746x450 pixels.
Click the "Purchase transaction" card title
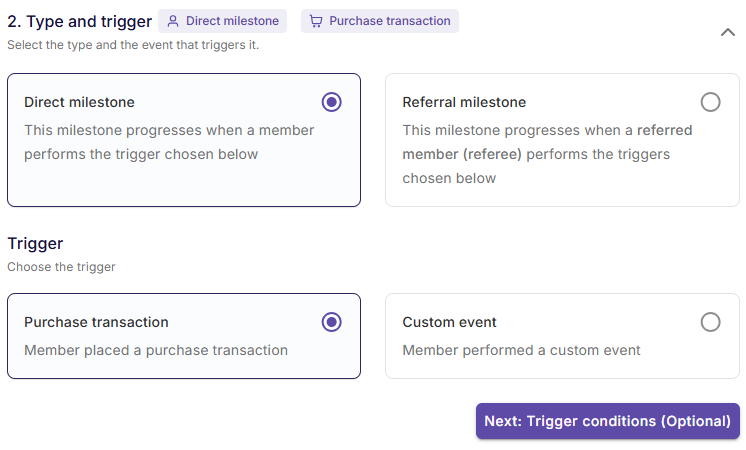click(96, 322)
